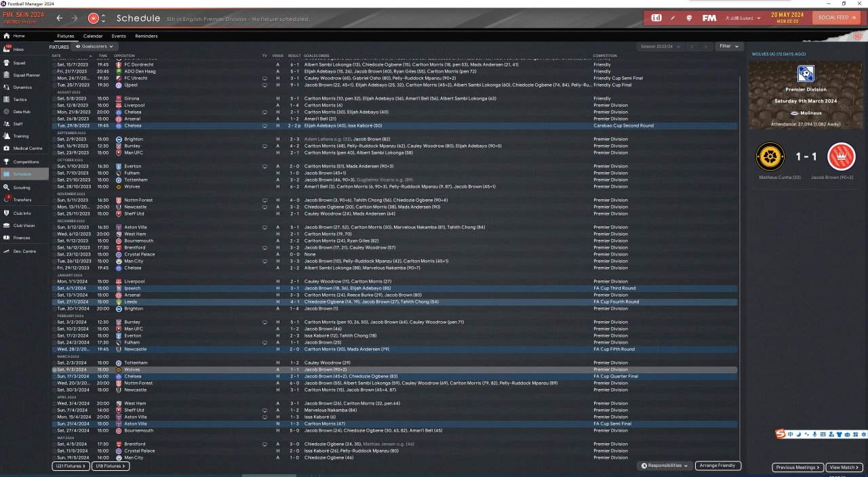Switch to the Events tab

point(119,36)
